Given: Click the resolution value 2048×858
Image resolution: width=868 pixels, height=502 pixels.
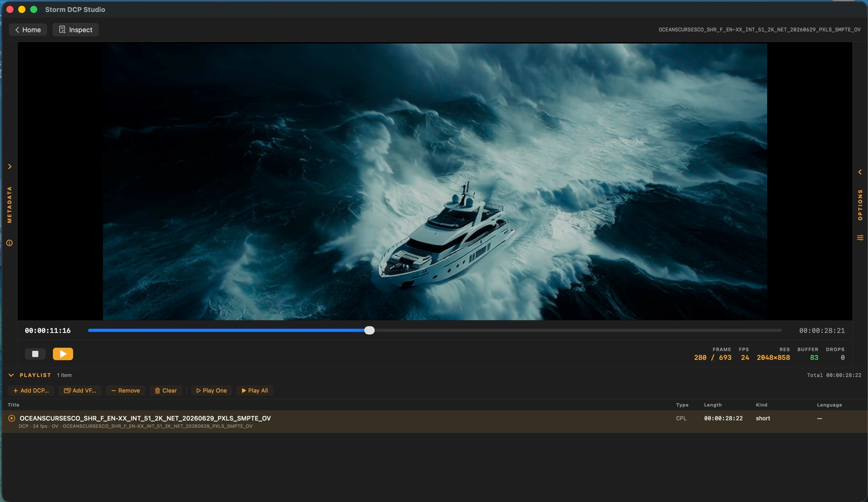Looking at the screenshot, I should [773, 358].
